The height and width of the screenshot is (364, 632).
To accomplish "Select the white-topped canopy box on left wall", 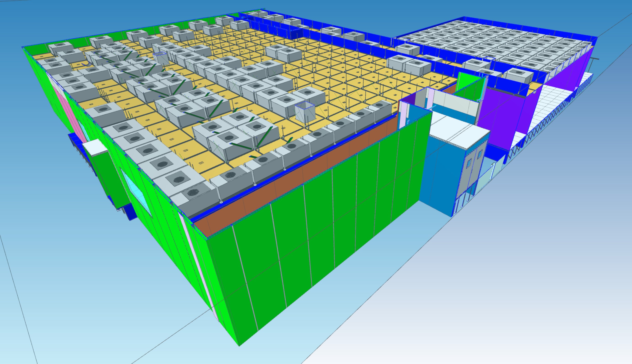I will coord(95,147).
